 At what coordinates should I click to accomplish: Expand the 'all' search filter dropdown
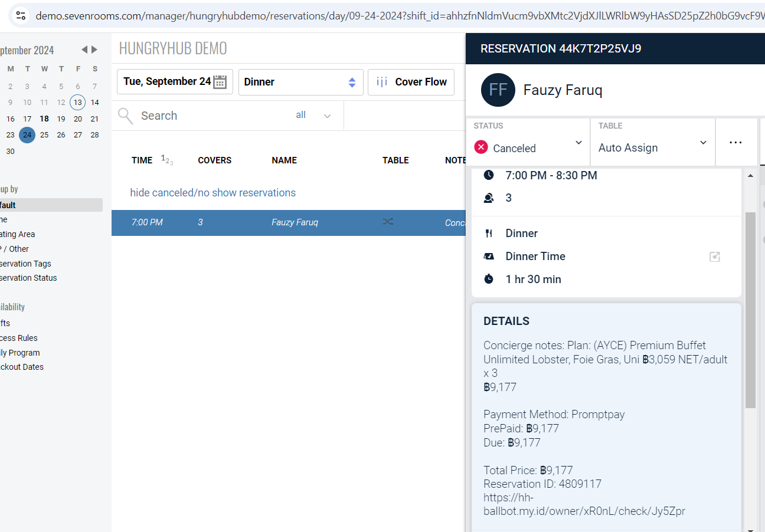coord(326,116)
